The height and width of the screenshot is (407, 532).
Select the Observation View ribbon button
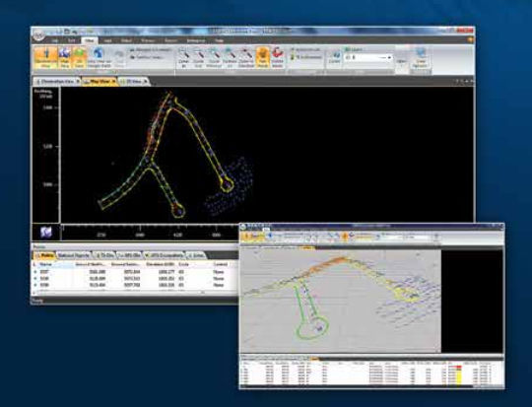pos(46,58)
